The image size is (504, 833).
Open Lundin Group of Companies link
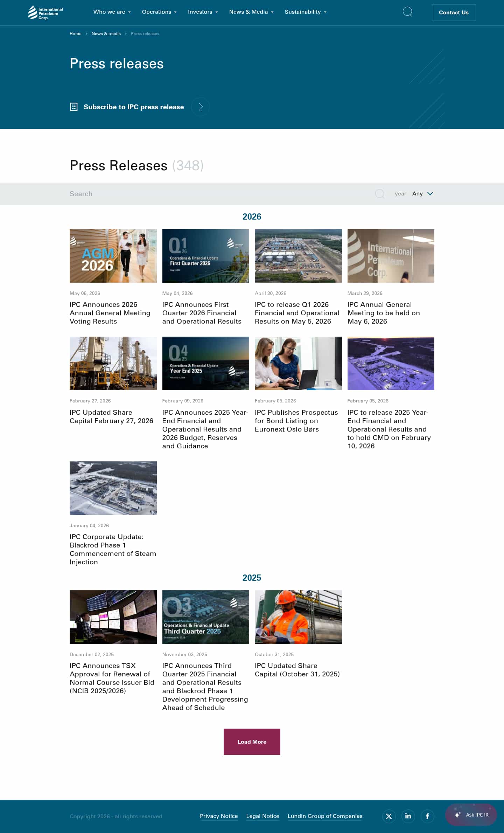pos(325,816)
